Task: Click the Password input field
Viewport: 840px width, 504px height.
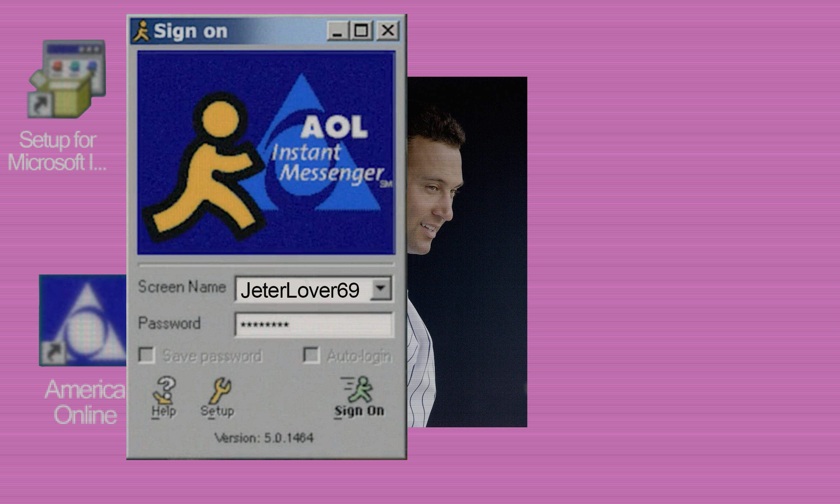Action: click(x=314, y=325)
